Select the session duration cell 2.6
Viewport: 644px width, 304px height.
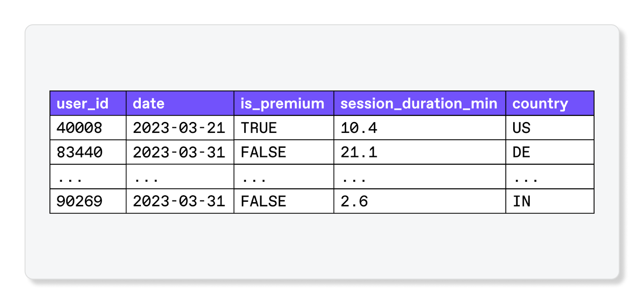(x=354, y=201)
